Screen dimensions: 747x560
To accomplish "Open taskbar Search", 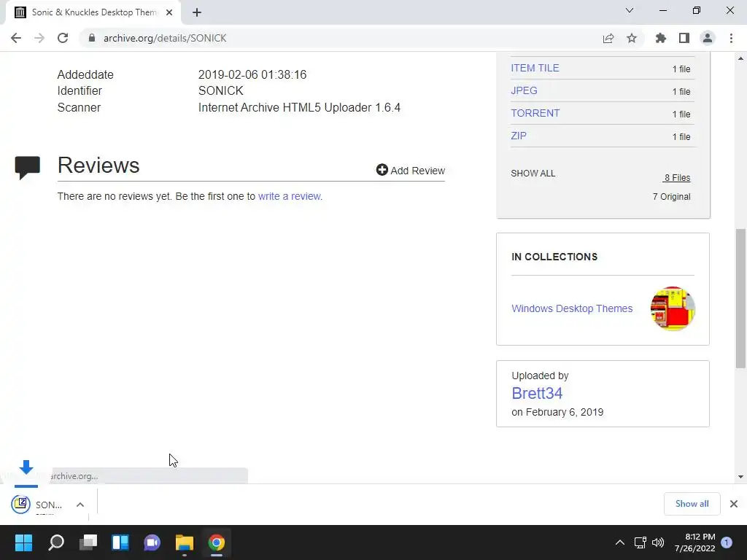I will [56, 542].
